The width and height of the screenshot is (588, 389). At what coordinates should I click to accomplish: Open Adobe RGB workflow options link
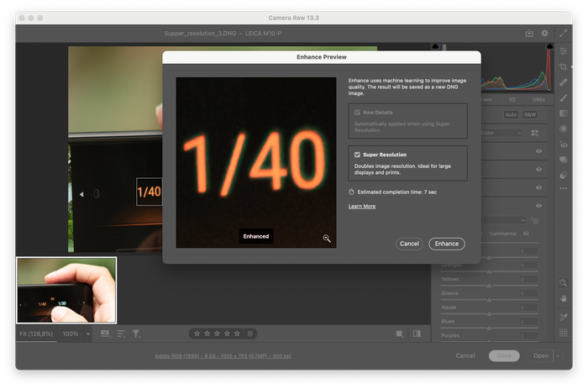point(223,355)
